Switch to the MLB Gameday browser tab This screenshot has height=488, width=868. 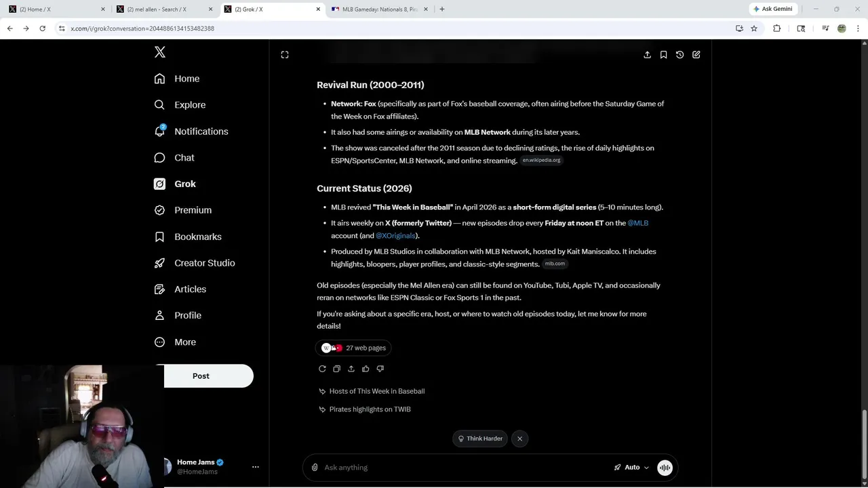[380, 9]
